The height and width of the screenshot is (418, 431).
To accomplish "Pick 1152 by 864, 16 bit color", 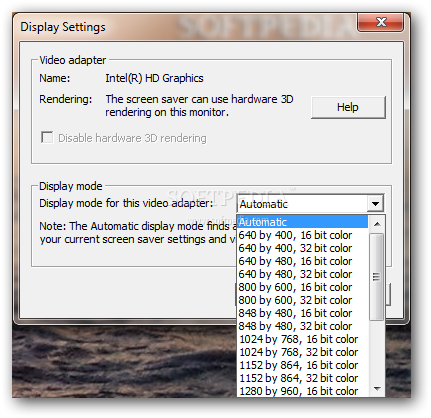I will 303,365.
